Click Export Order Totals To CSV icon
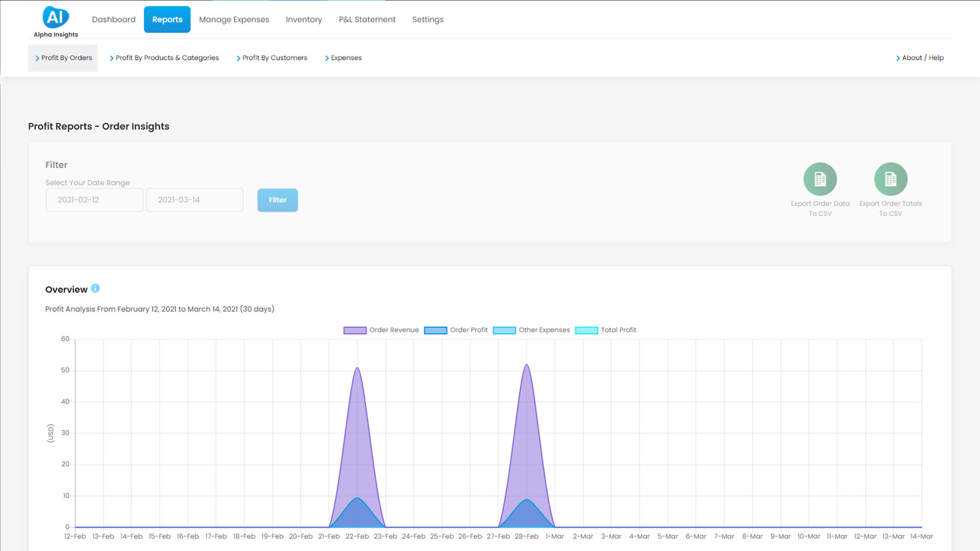Image resolution: width=980 pixels, height=551 pixels. point(890,179)
